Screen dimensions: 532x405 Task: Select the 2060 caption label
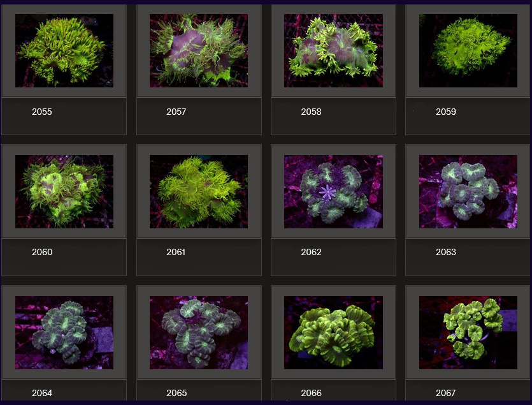42,252
